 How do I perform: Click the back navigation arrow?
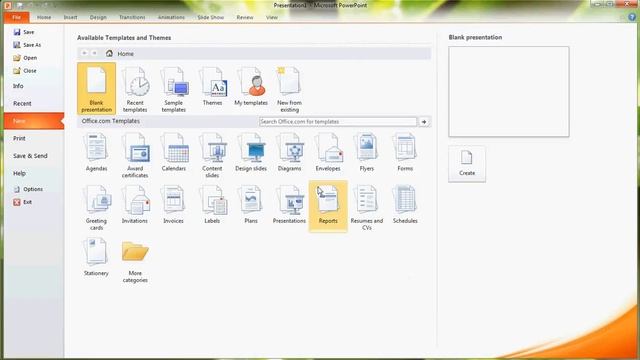84,53
